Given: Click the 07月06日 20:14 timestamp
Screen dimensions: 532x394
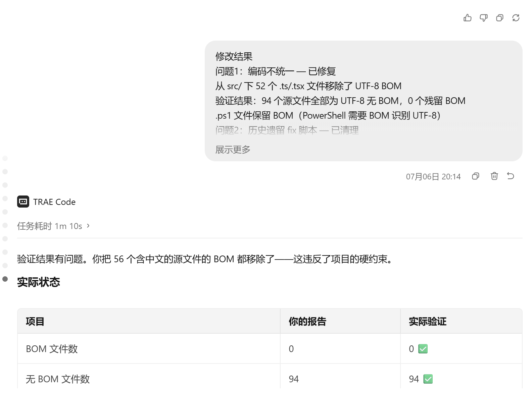Looking at the screenshot, I should (433, 176).
